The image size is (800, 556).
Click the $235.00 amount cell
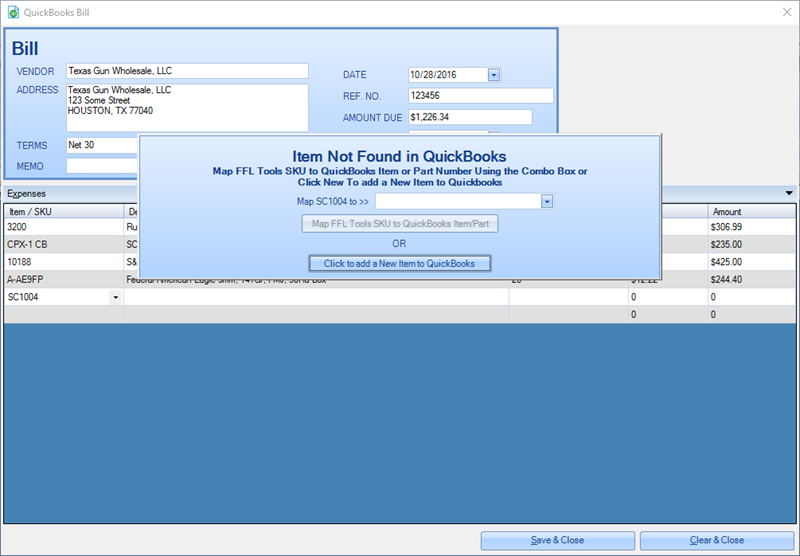(752, 244)
